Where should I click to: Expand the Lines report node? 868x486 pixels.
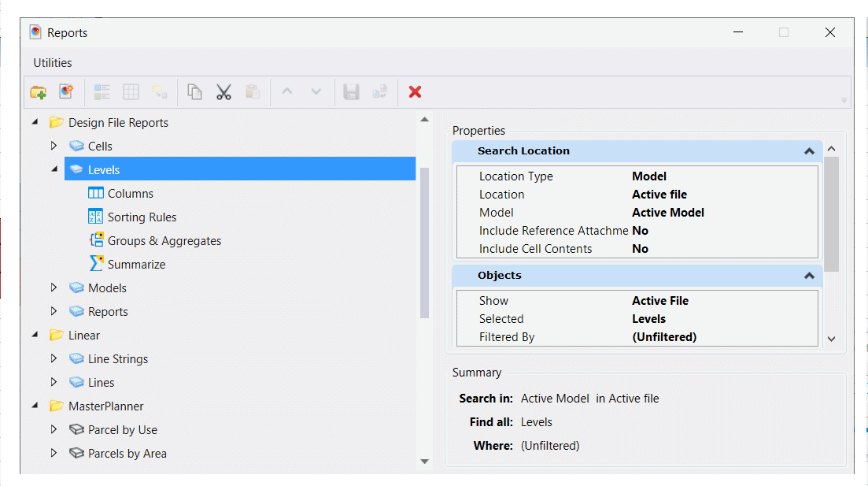pos(54,382)
